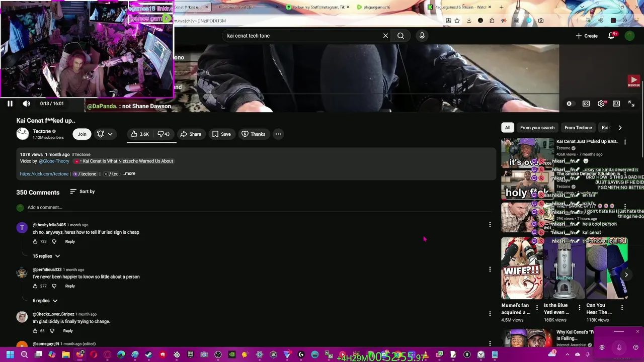Viewport: 644px width, 362px height.
Task: Bookmark this page with the star icon
Action: [457, 21]
